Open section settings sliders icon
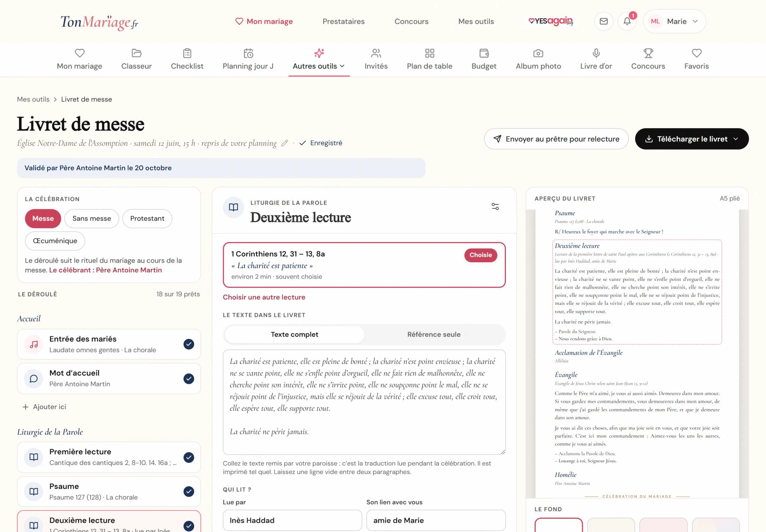766x532 pixels. coord(495,206)
